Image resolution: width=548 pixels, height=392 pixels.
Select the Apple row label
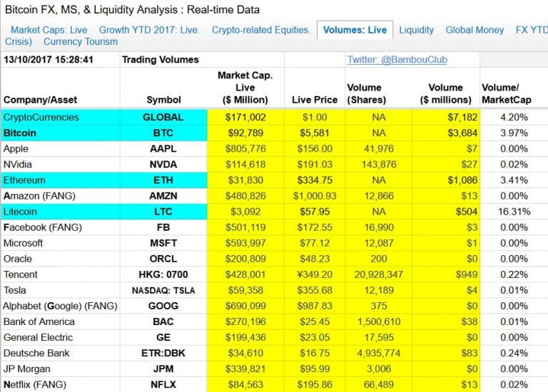click(x=16, y=149)
